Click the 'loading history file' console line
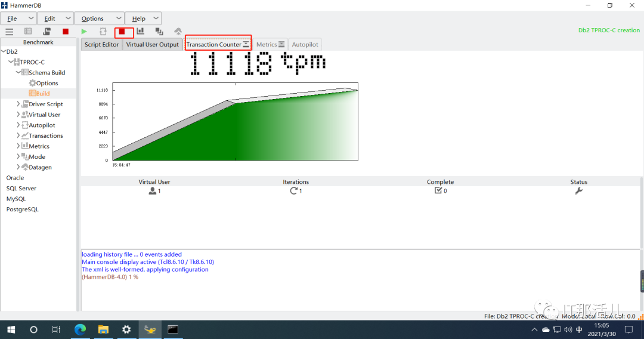644x339 pixels. point(131,254)
